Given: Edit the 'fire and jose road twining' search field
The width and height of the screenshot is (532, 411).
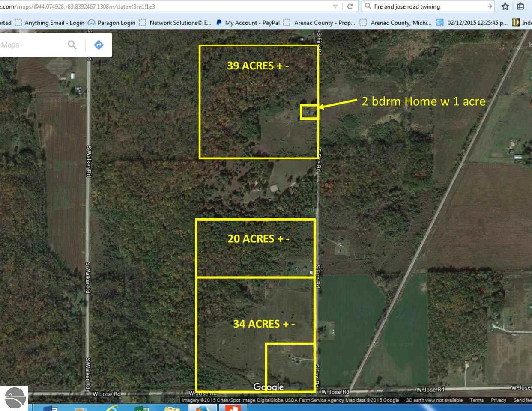Looking at the screenshot, I should coord(428,6).
